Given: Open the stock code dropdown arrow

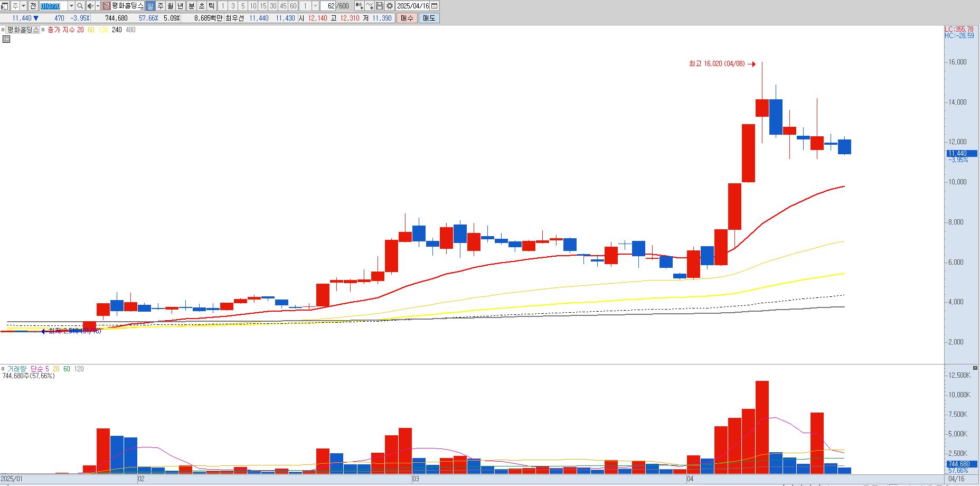Looking at the screenshot, I should (x=71, y=6).
